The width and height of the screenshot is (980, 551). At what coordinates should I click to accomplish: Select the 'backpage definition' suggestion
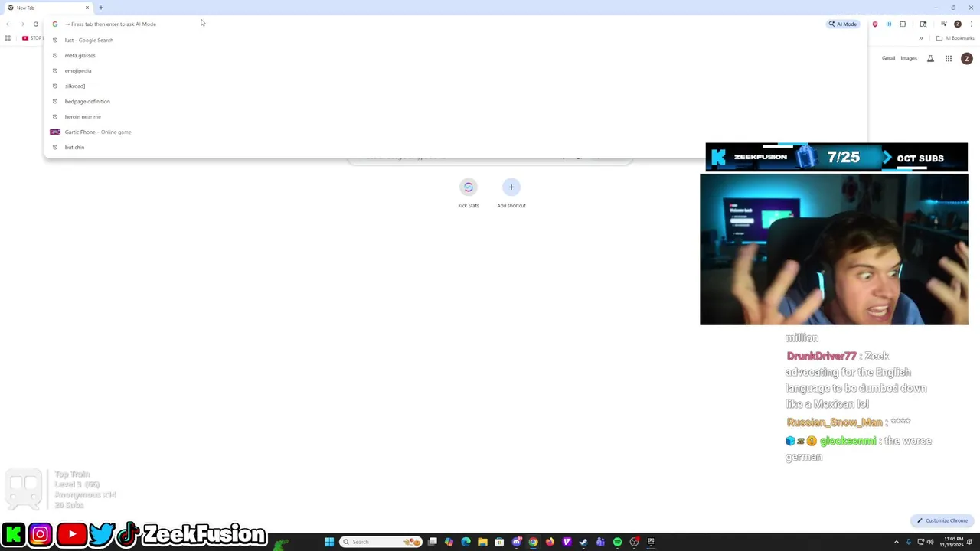[x=455, y=101]
